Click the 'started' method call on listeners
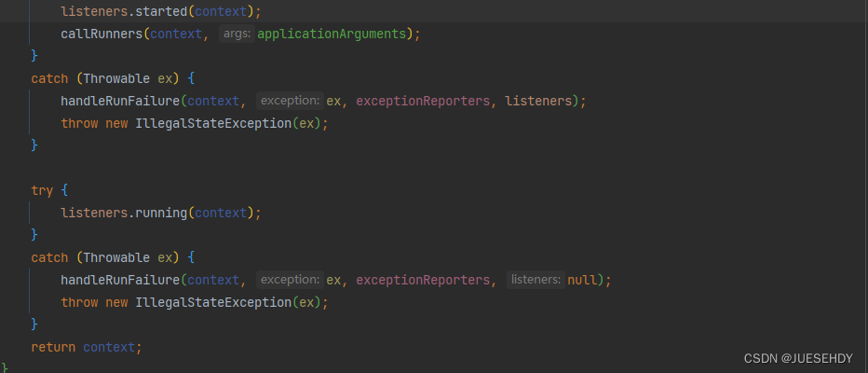The image size is (868, 373). (x=161, y=10)
